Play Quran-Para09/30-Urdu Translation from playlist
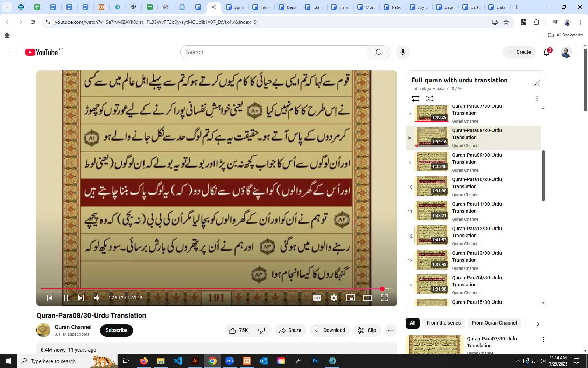This screenshot has width=588, height=368. (x=473, y=163)
